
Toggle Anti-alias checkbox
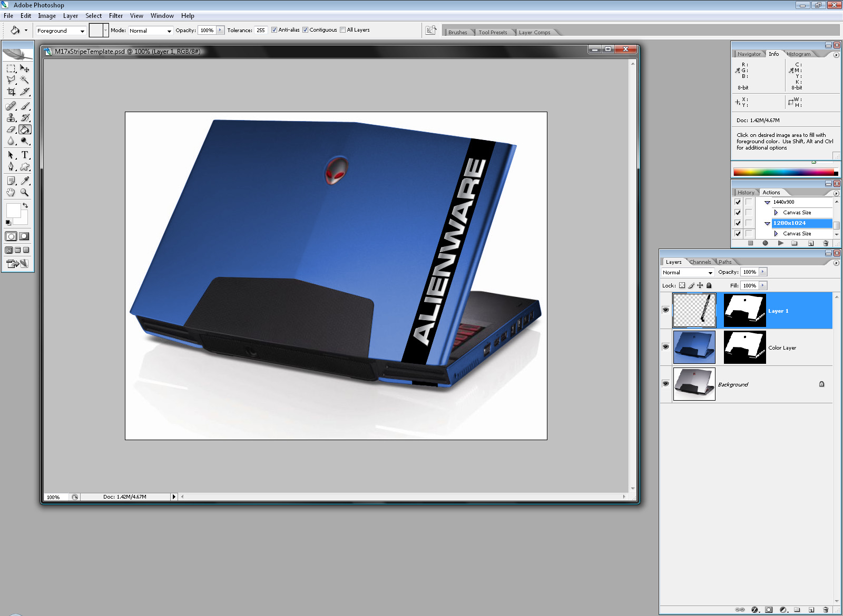click(x=274, y=30)
